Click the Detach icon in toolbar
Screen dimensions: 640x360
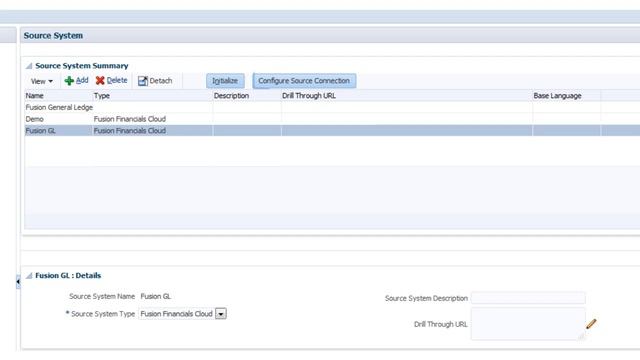[142, 81]
